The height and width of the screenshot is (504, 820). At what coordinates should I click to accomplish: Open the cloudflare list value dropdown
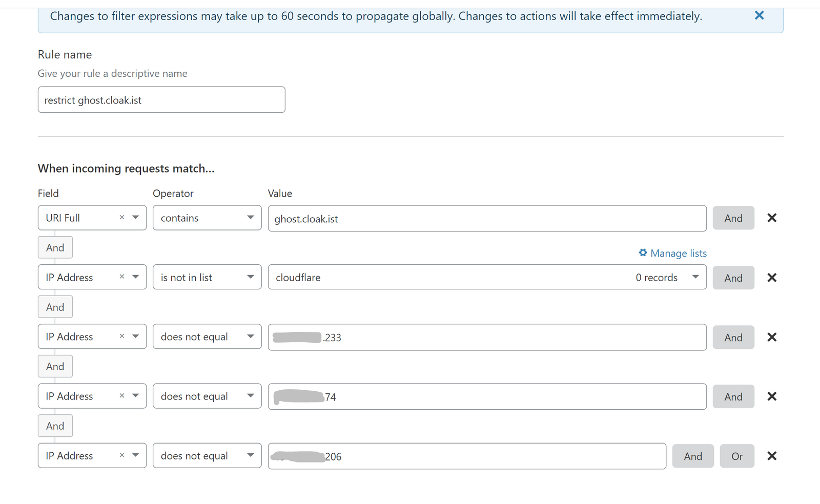click(695, 277)
